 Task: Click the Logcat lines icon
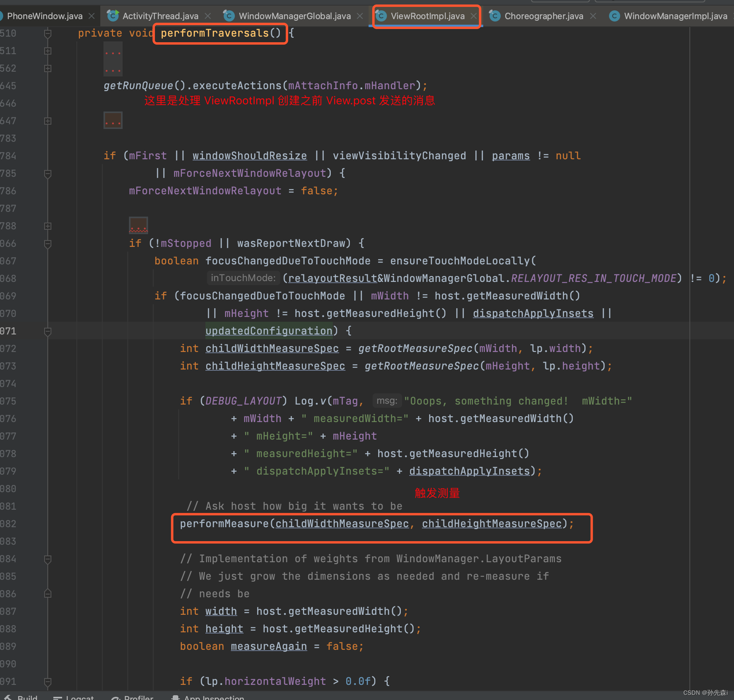click(x=58, y=697)
